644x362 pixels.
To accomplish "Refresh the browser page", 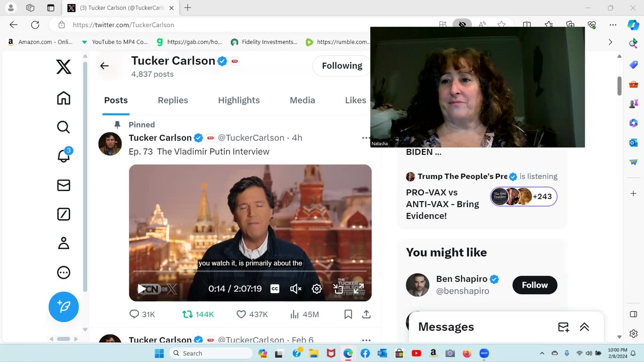I will [35, 25].
